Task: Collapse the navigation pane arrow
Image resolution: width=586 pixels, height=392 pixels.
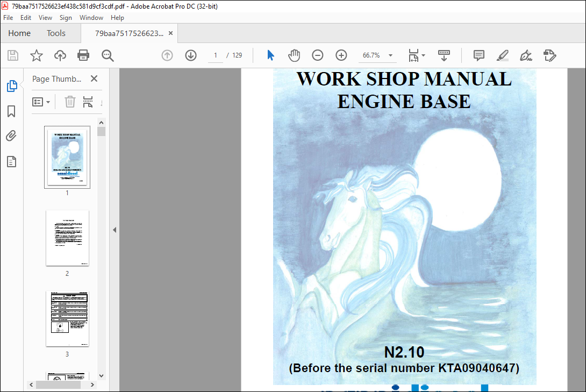Action: (115, 230)
